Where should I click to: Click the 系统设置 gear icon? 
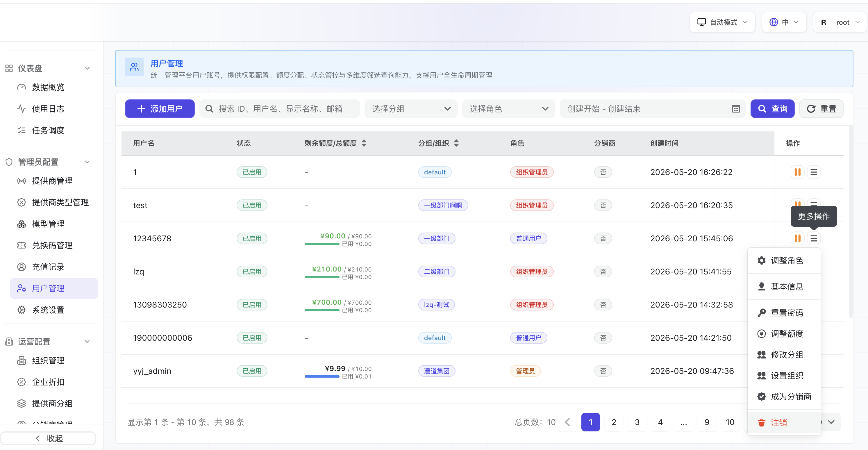point(21,310)
